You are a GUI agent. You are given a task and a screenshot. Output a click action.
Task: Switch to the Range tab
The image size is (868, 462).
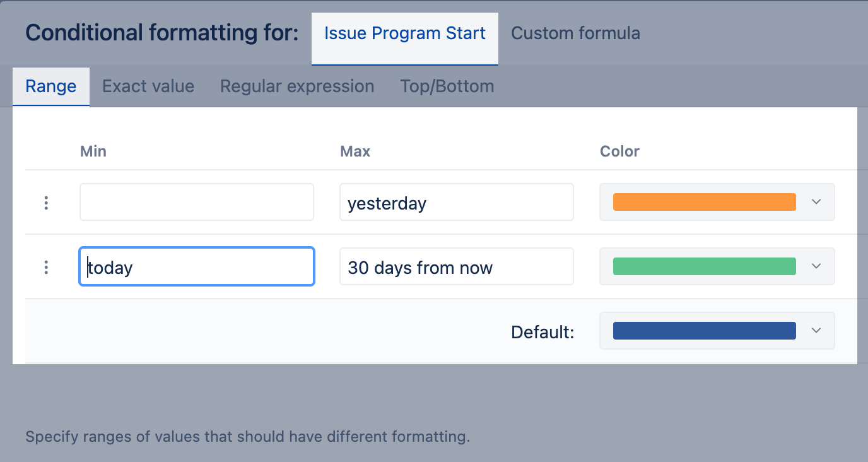tap(51, 86)
